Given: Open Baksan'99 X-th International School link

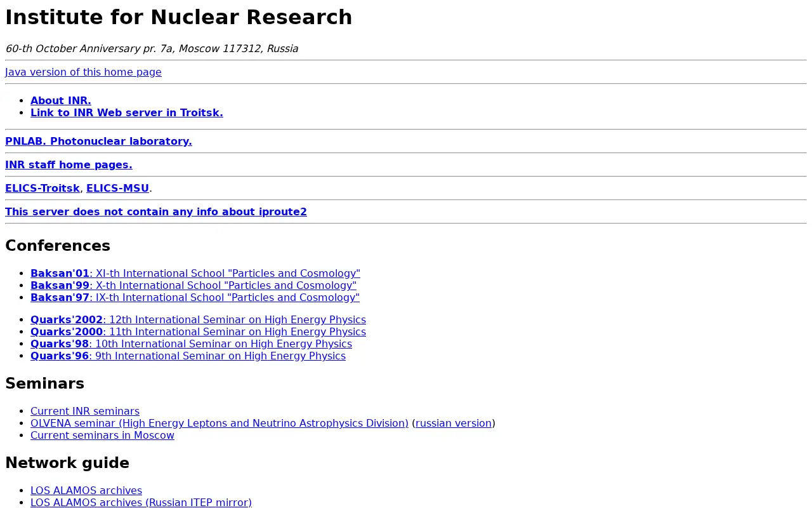Looking at the screenshot, I should [193, 285].
